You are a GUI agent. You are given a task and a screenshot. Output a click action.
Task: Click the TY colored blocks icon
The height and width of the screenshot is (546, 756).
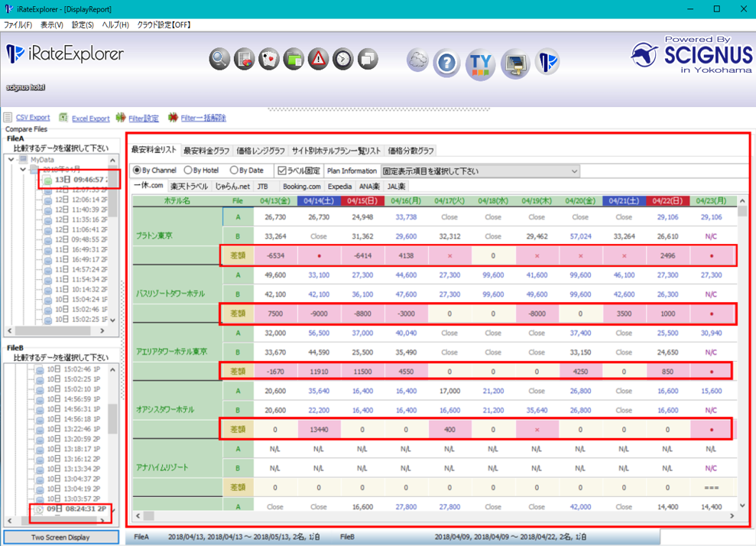click(x=481, y=63)
